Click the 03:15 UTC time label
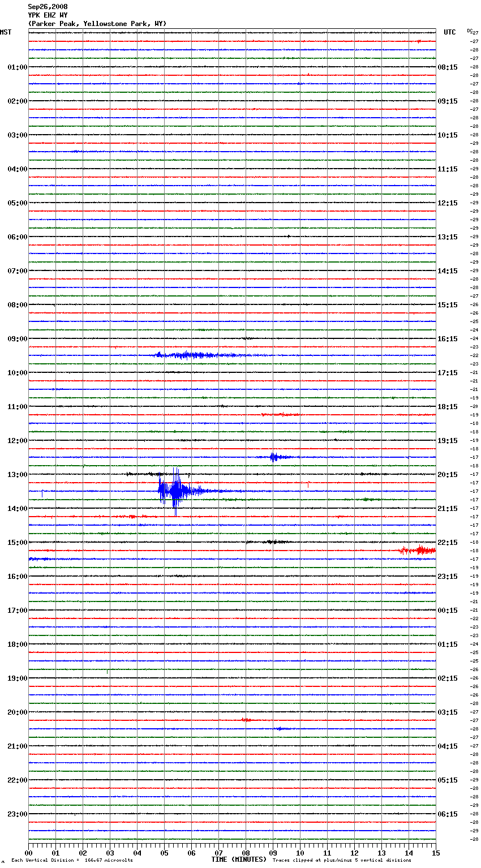 [448, 712]
